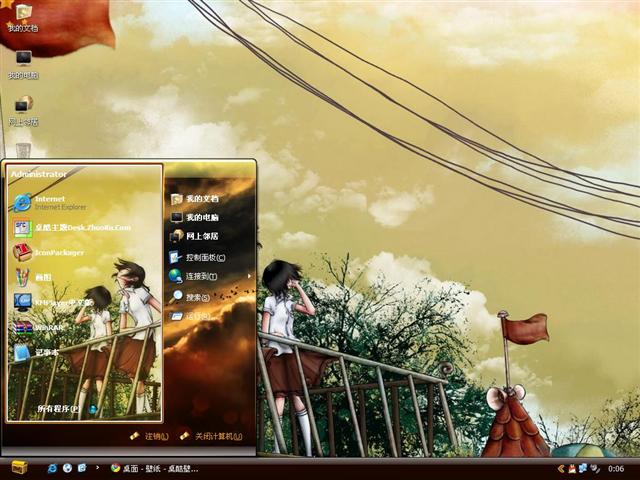The image size is (640, 480).
Task: Expand 所有程序(P) programs list
Action: [67, 409]
